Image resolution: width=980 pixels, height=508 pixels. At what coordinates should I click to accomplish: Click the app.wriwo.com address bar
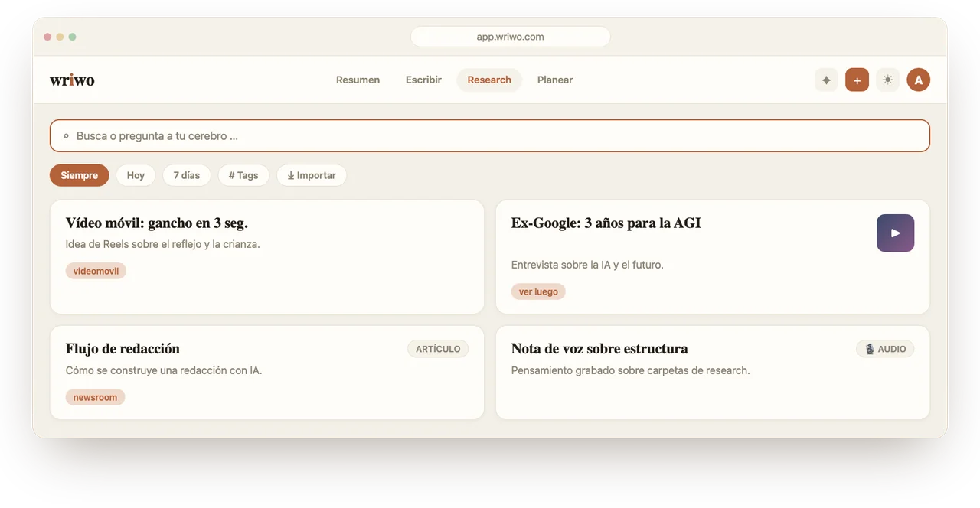point(511,37)
